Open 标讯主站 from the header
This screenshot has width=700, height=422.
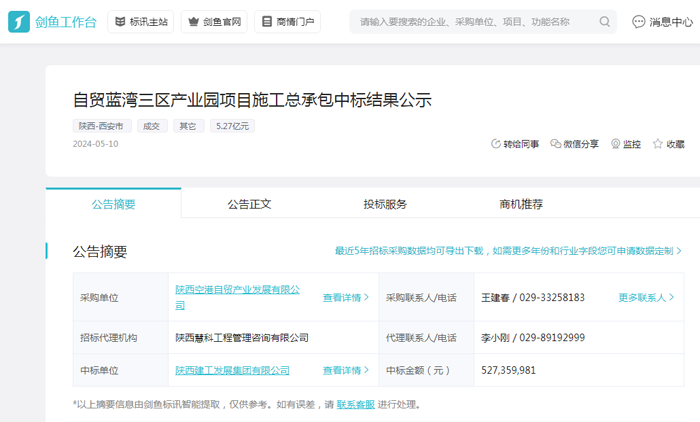tap(141, 21)
